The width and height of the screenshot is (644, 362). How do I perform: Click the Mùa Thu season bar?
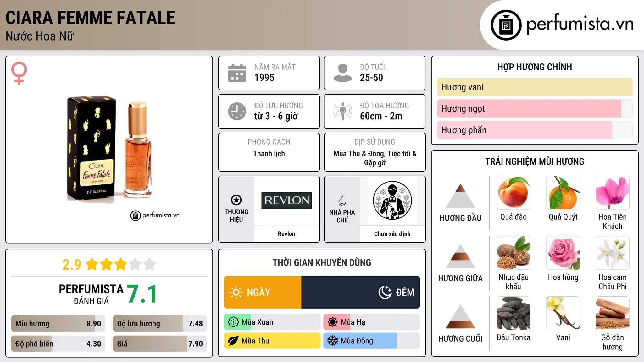[x=272, y=341]
